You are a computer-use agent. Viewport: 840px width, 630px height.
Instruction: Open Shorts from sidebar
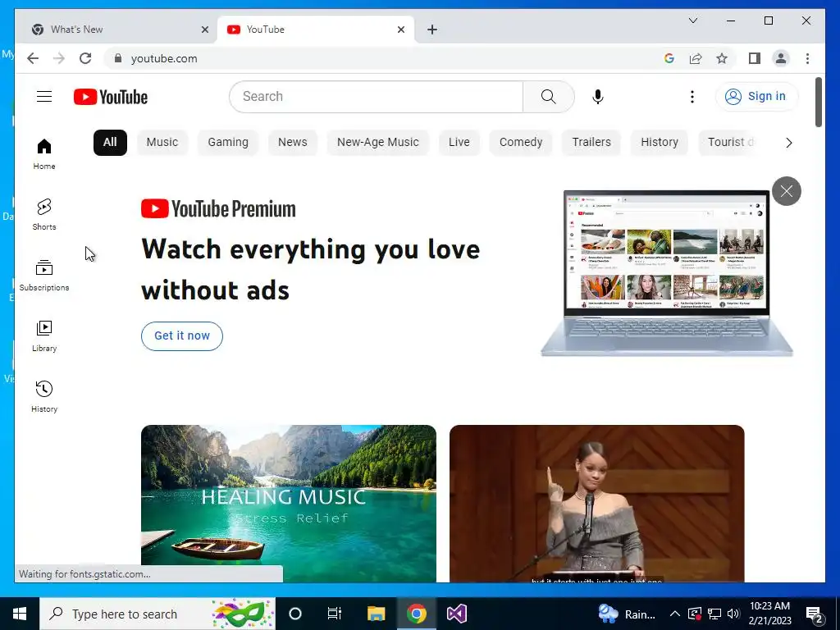pos(44,215)
